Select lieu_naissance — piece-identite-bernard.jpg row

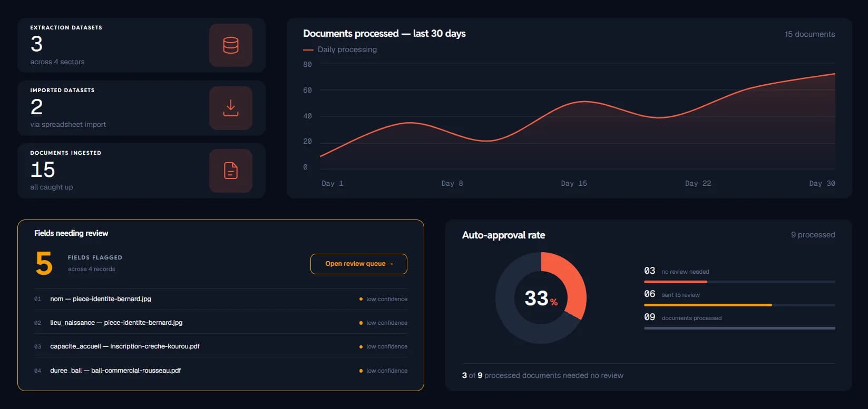coord(221,323)
